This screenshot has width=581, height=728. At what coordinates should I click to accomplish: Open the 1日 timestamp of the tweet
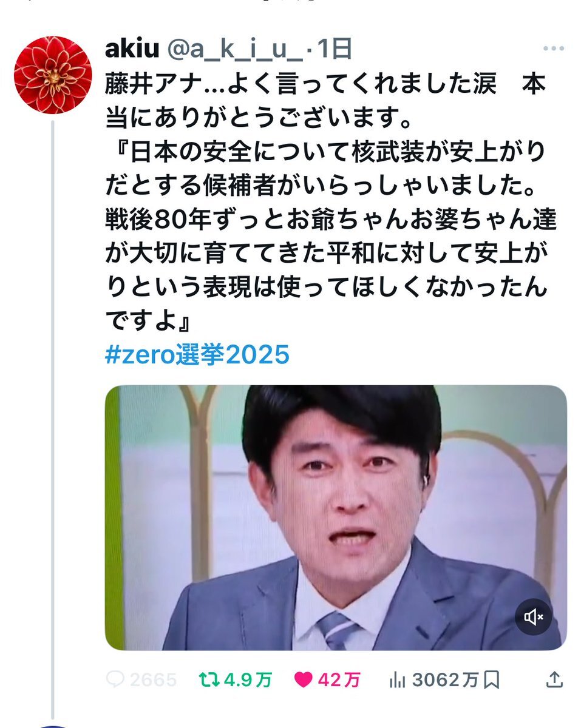(334, 50)
